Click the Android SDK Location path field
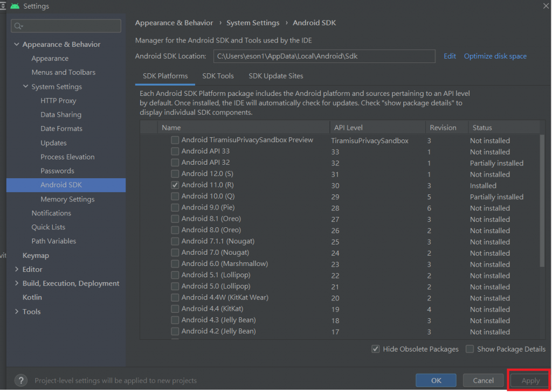Image resolution: width=552 pixels, height=392 pixels. (x=323, y=56)
